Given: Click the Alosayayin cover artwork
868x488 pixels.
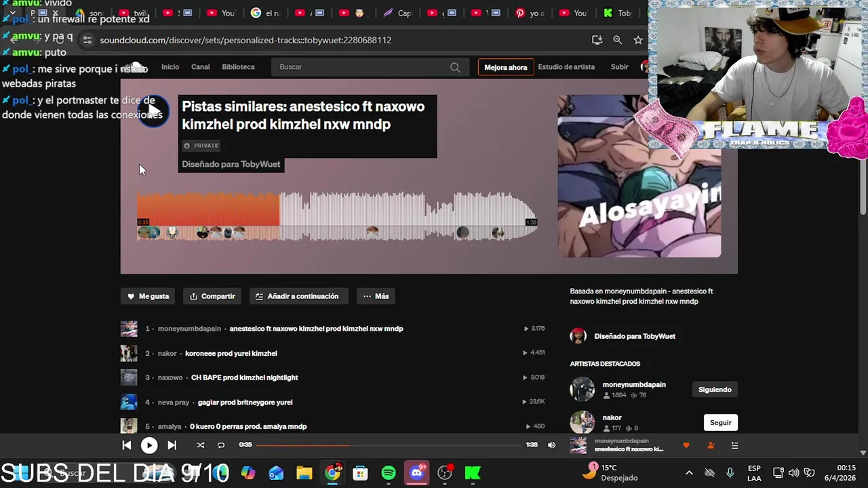Looking at the screenshot, I should click(639, 176).
